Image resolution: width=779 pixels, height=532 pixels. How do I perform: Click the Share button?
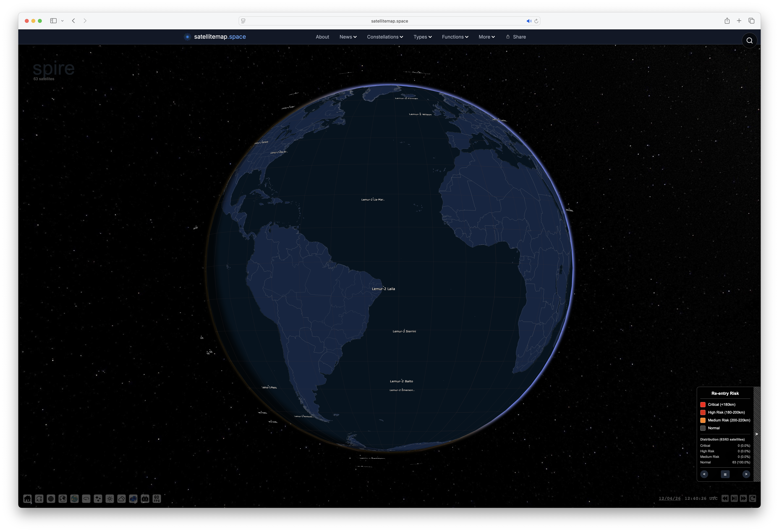tap(516, 37)
